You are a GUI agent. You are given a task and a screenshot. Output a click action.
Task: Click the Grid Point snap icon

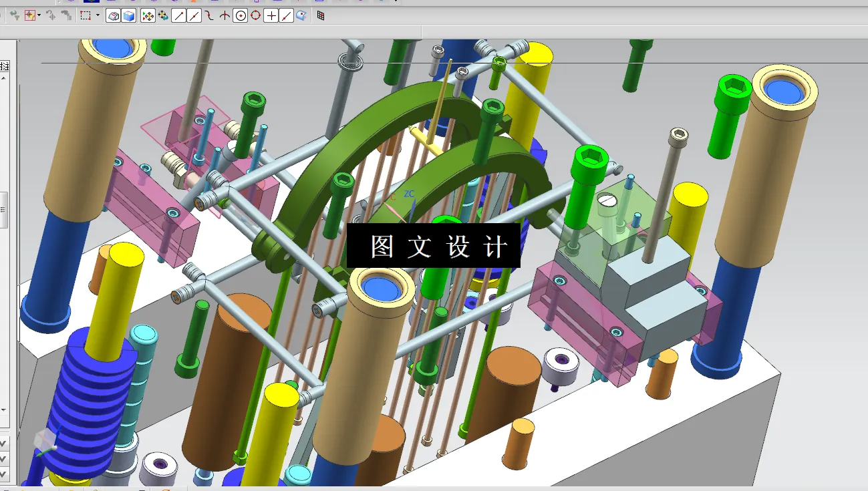click(x=320, y=15)
